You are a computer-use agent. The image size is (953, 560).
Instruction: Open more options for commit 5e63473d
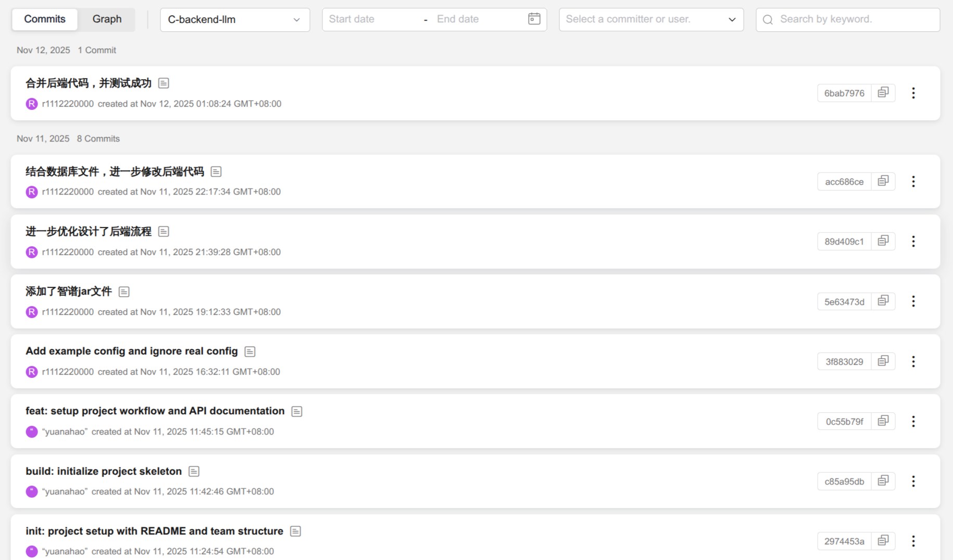(x=913, y=301)
